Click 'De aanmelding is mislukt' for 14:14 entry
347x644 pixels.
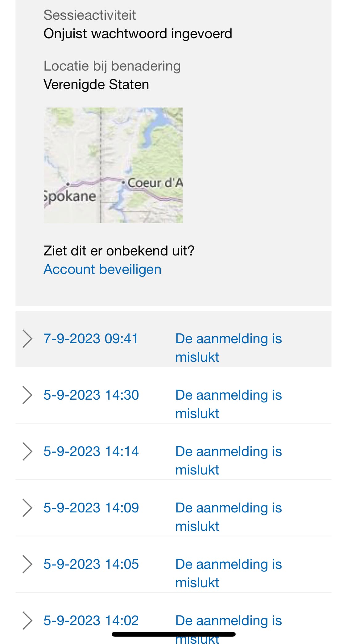pyautogui.click(x=229, y=461)
